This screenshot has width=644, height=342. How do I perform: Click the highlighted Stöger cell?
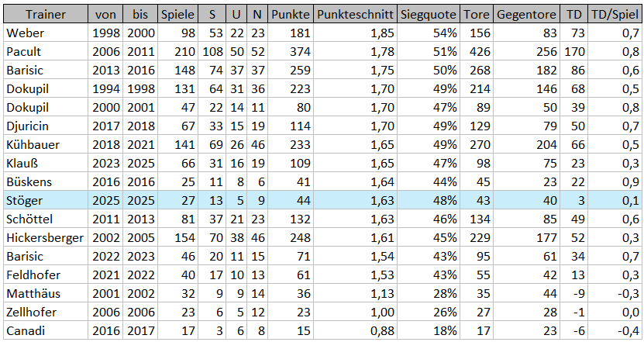click(44, 200)
